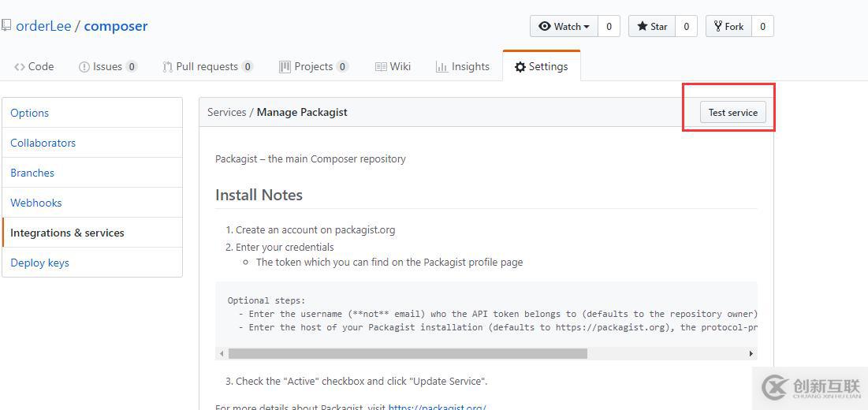Click the horizontal scrollbar left arrow
The width and height of the screenshot is (868, 410).
point(222,353)
